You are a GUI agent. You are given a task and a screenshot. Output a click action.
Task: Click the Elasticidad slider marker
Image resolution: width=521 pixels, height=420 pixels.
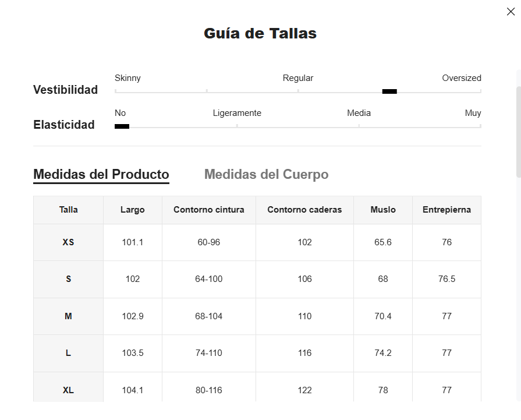coord(122,126)
